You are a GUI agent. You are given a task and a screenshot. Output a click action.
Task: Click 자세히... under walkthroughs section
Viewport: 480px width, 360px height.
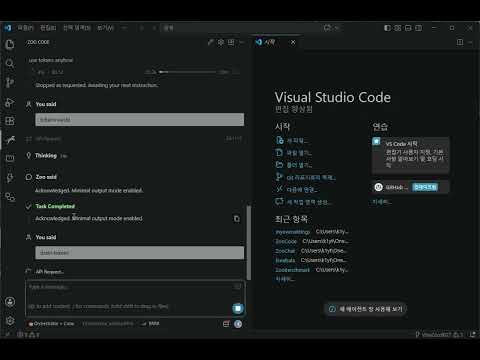coord(382,202)
